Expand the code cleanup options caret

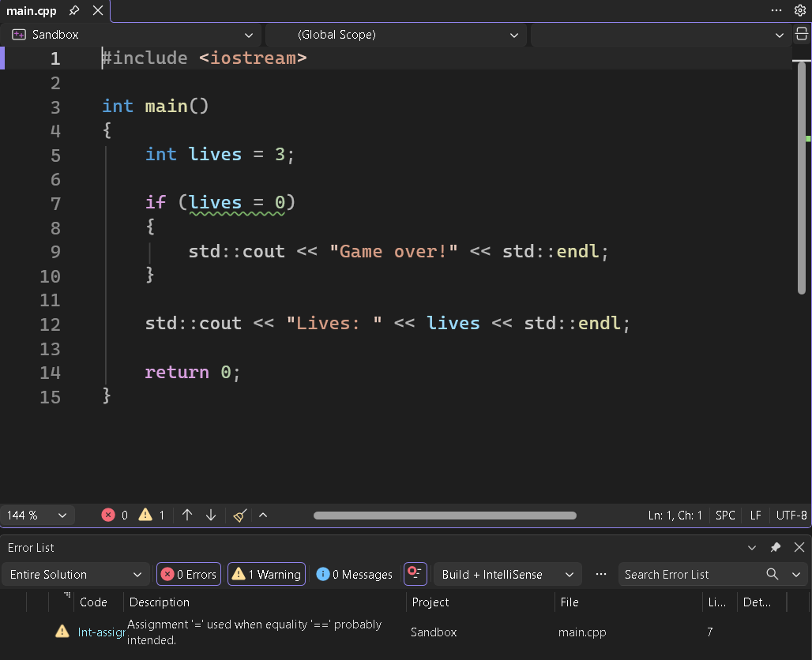(x=263, y=515)
